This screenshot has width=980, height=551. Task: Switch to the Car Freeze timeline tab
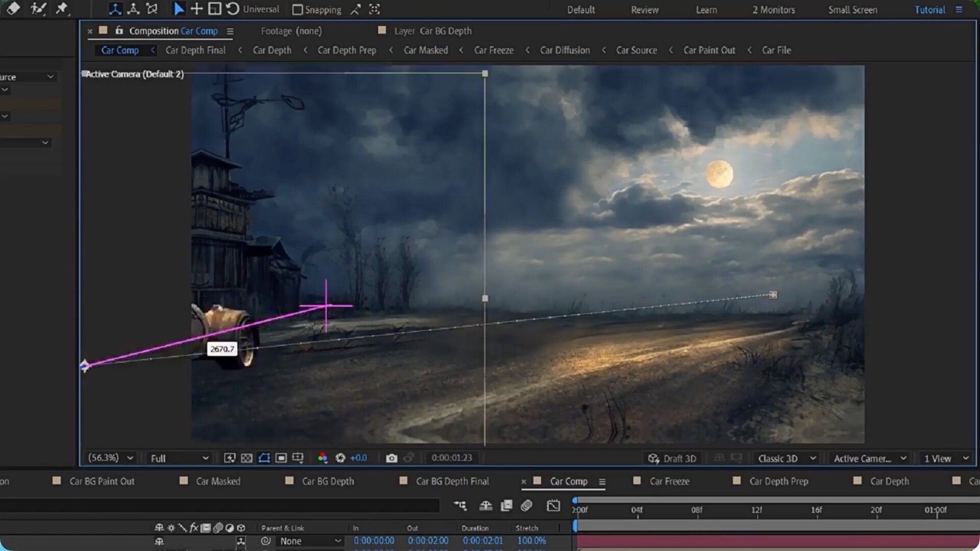(669, 481)
